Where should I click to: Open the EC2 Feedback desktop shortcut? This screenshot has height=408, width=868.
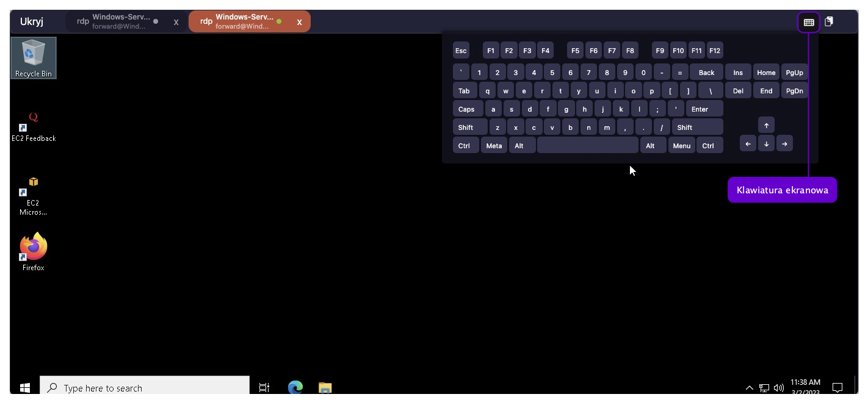[34, 126]
